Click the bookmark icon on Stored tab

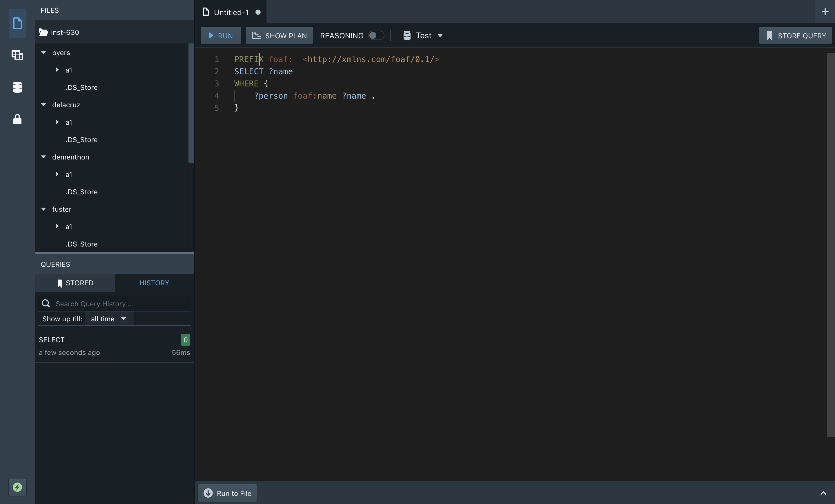[60, 283]
